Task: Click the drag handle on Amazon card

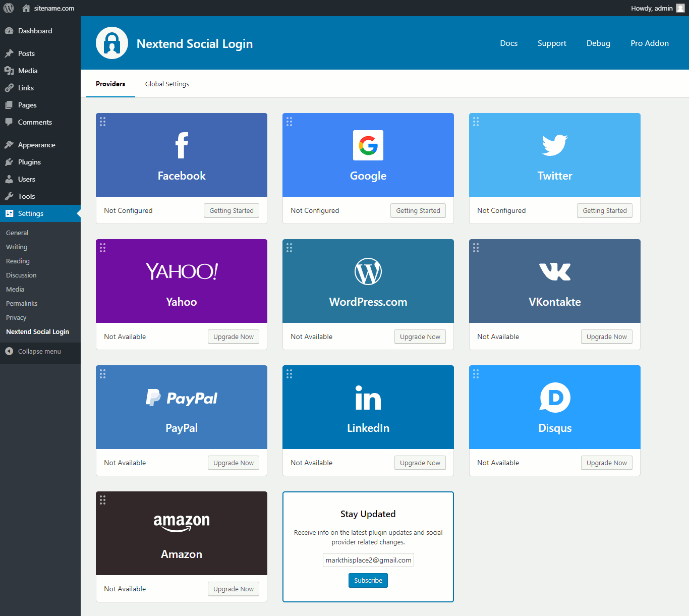Action: click(103, 500)
